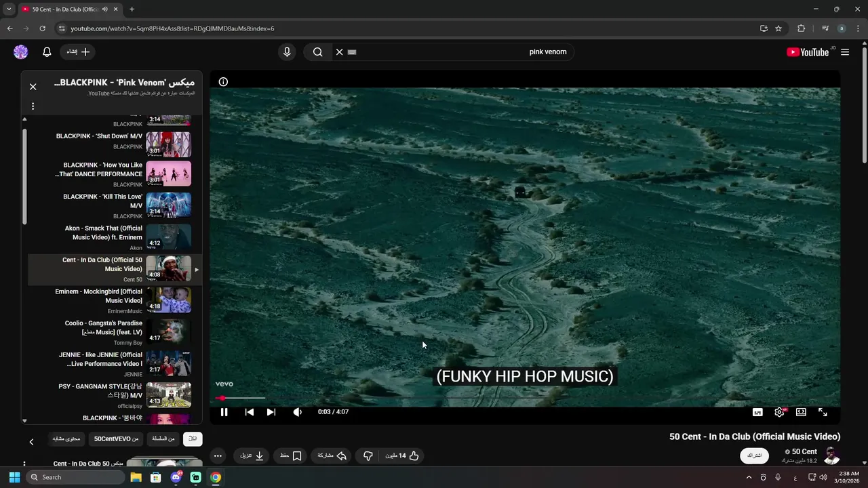Reload the page
This screenshot has width=868, height=488.
(42, 28)
